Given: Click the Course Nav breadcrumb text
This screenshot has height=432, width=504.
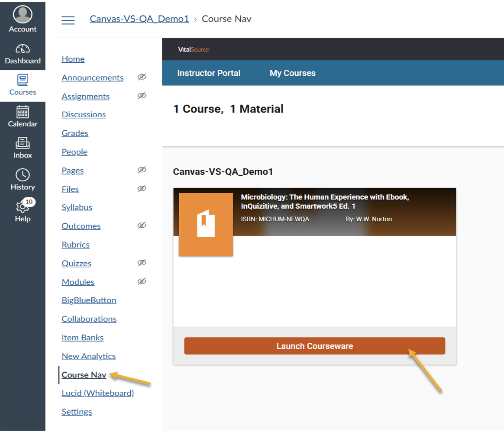Looking at the screenshot, I should coord(226,19).
